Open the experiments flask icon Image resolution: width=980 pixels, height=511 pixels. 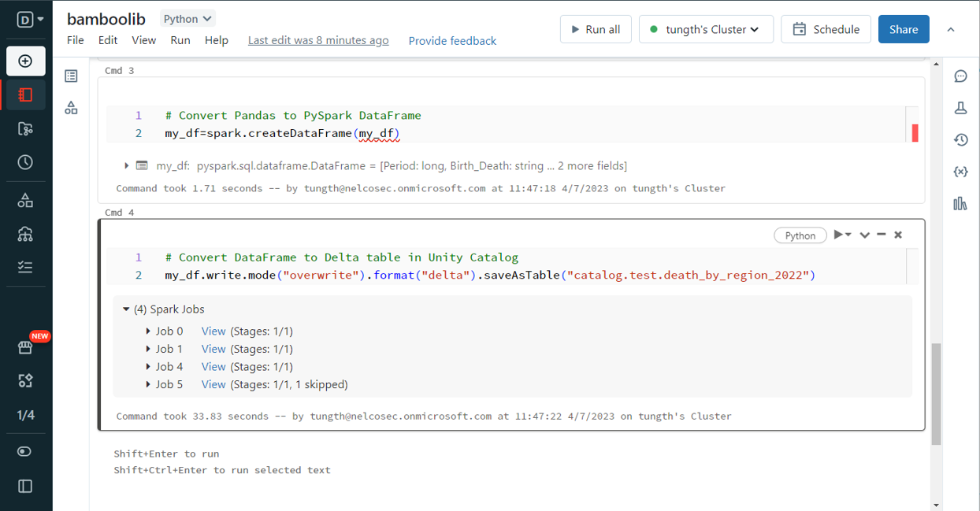pyautogui.click(x=960, y=109)
